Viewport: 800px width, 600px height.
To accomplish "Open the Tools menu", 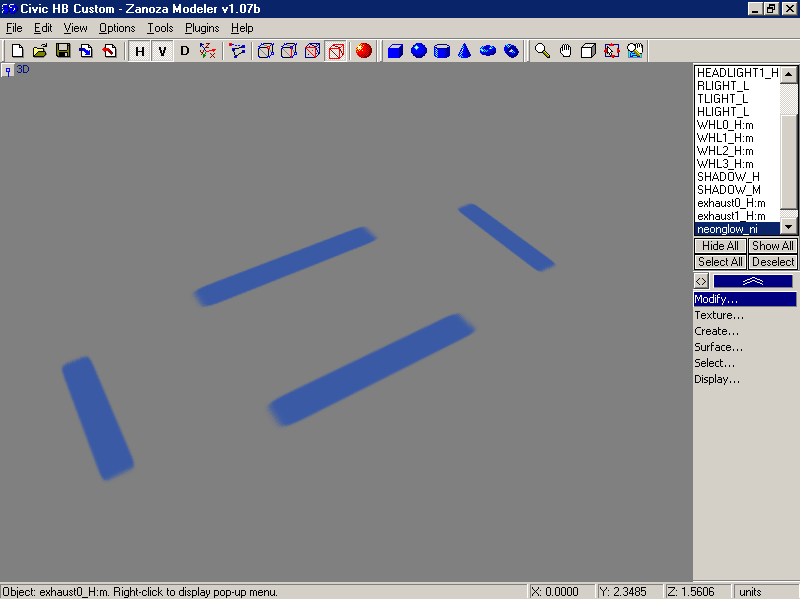I will (160, 28).
